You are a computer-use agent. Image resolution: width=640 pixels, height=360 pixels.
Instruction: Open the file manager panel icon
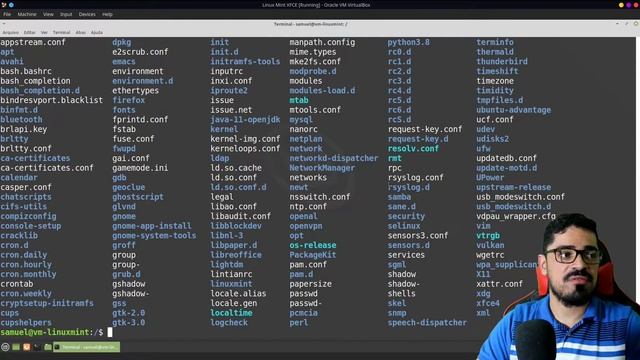48,347
